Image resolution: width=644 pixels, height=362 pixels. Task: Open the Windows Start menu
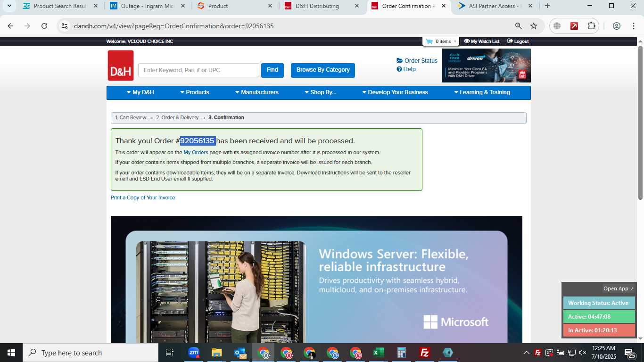click(x=11, y=353)
